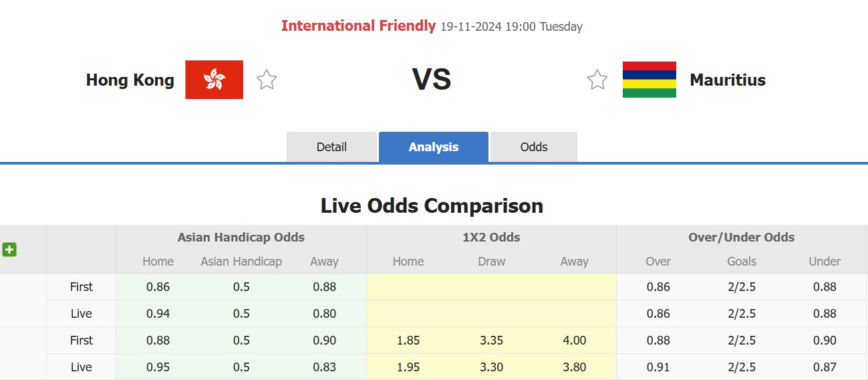Click the International Friendly league link
This screenshot has height=380, width=868.
click(x=358, y=26)
